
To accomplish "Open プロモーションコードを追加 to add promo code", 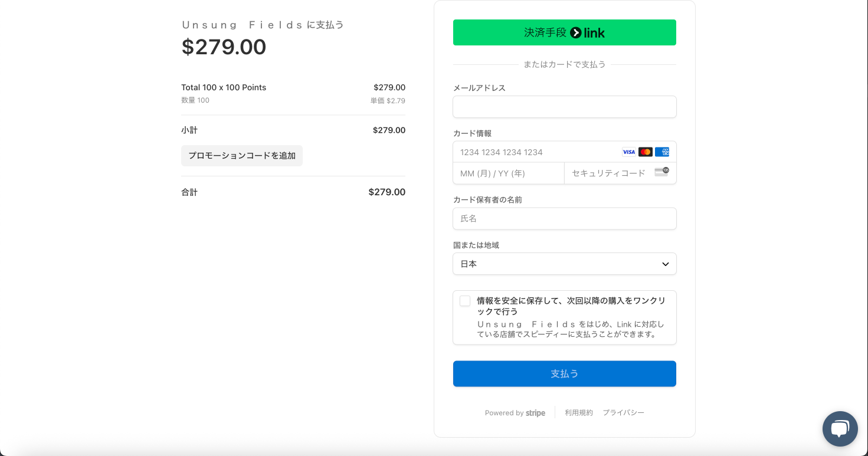I will [242, 155].
